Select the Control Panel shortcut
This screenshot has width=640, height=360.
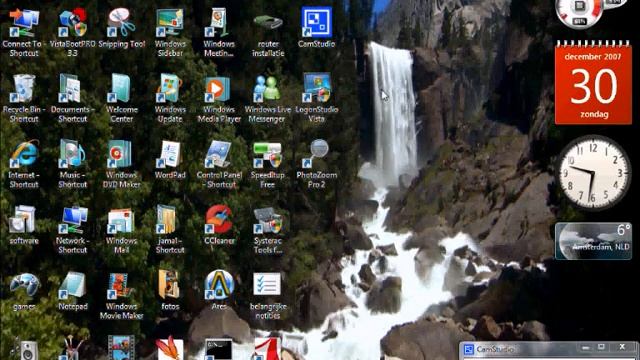click(219, 154)
